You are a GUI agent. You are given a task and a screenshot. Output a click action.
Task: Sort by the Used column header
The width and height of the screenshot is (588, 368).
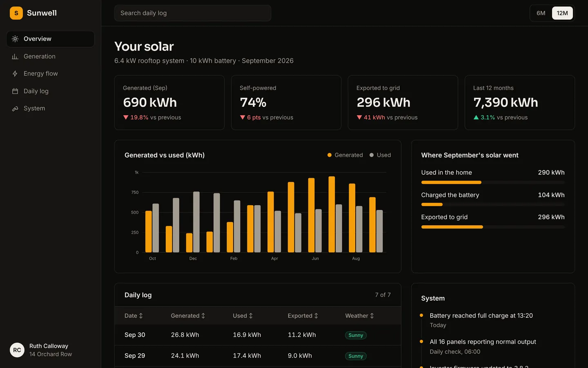click(x=243, y=316)
